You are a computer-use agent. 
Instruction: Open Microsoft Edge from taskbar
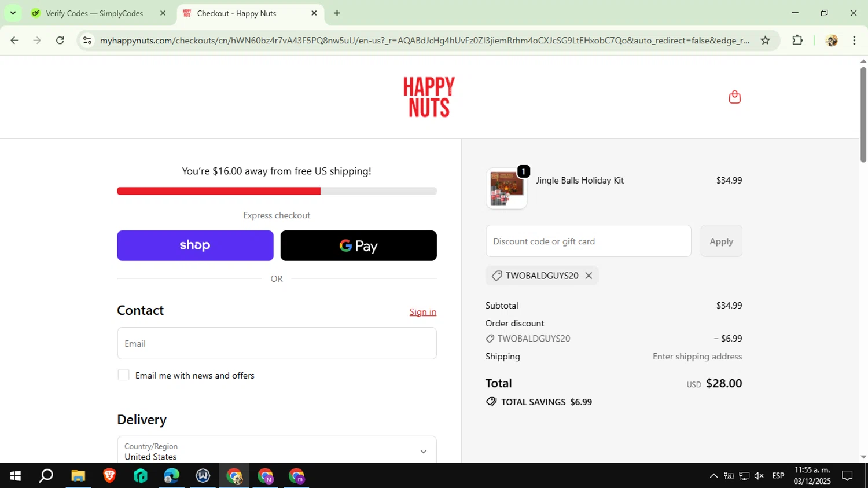pyautogui.click(x=172, y=476)
